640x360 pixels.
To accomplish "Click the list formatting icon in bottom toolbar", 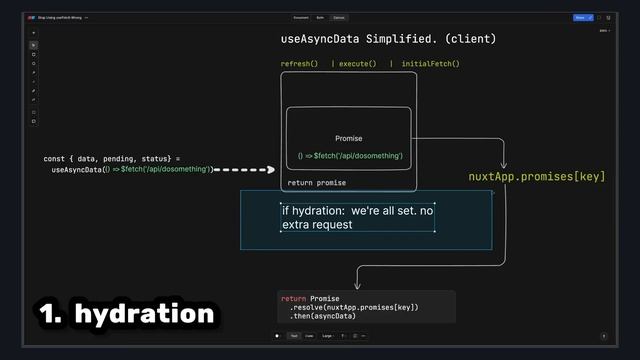I will point(355,336).
